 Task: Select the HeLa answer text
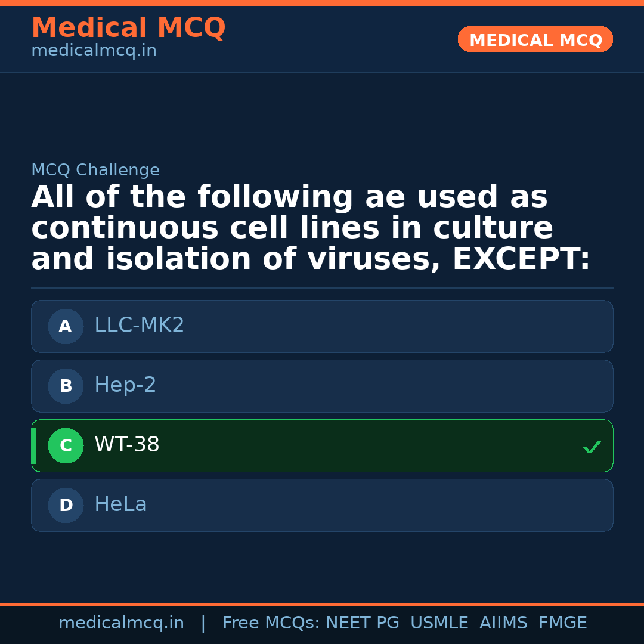click(x=120, y=504)
